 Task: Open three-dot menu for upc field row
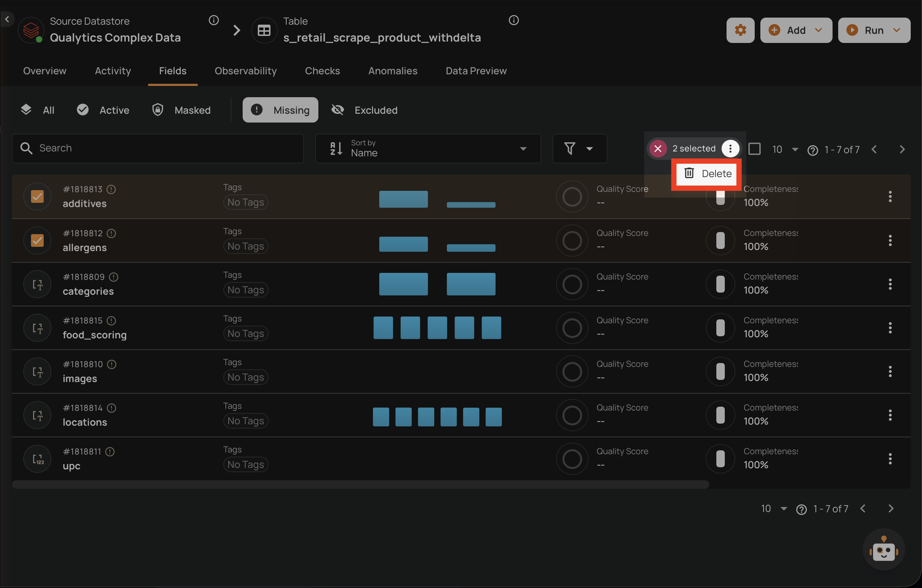(890, 459)
